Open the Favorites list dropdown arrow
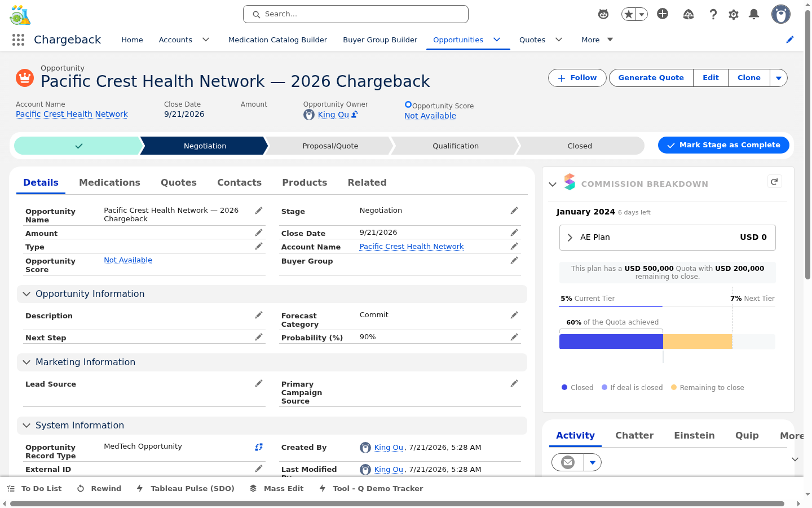The height and width of the screenshot is (508, 812). (641, 14)
